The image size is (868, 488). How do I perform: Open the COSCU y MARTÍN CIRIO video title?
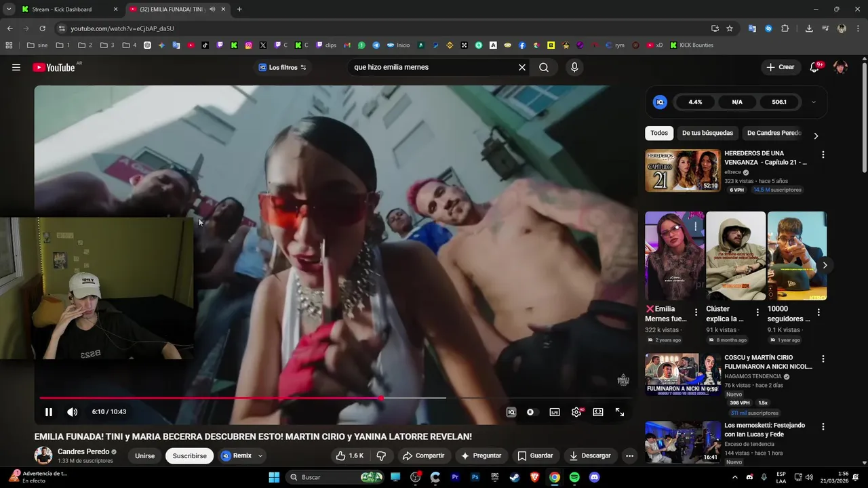768,362
